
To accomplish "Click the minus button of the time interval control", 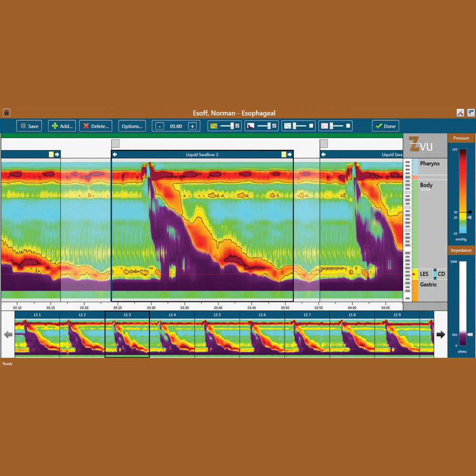I will tap(159, 126).
